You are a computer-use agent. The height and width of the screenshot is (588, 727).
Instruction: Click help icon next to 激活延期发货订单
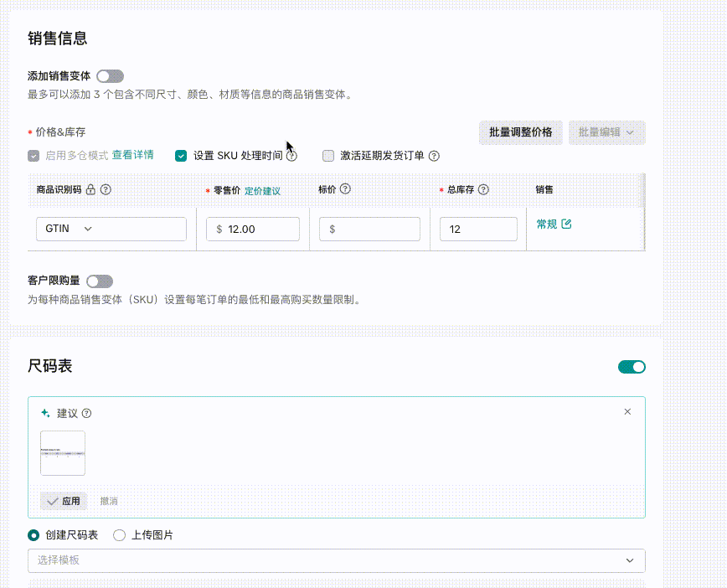(x=434, y=156)
